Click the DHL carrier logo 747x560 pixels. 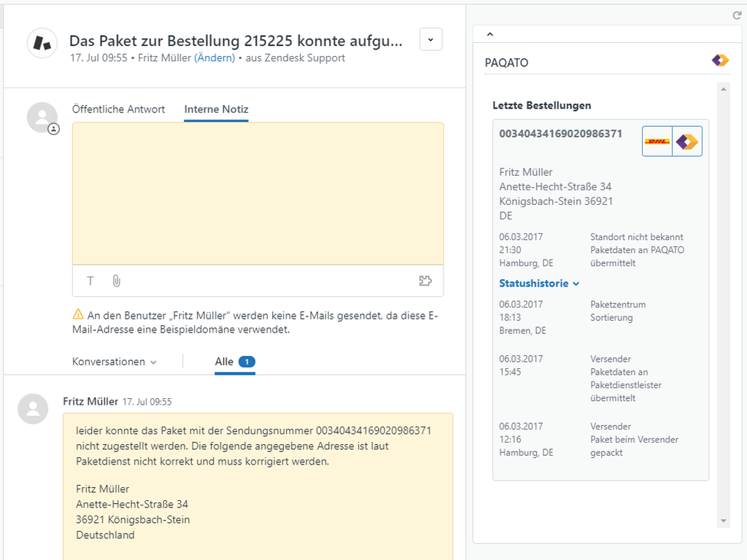(657, 141)
